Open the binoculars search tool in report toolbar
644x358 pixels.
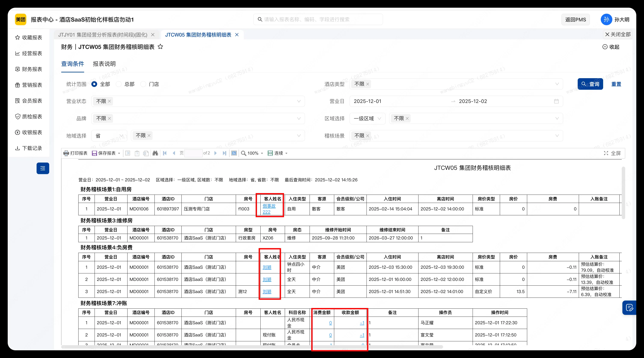point(155,153)
